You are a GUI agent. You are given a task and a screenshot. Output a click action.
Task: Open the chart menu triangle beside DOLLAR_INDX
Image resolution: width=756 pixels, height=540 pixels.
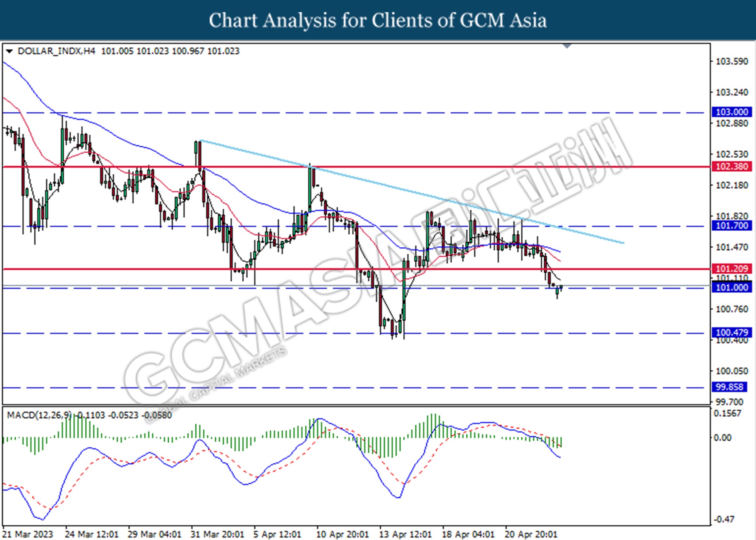[x=9, y=51]
